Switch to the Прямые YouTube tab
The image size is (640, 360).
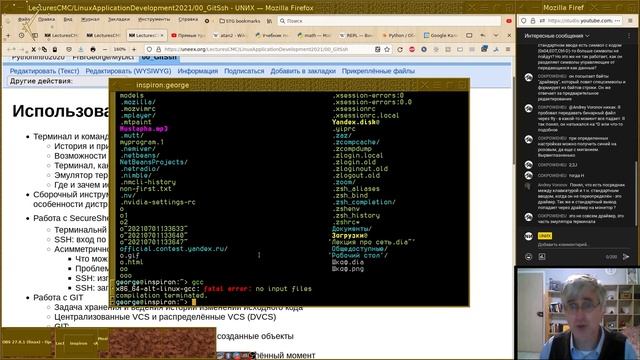click(188, 36)
